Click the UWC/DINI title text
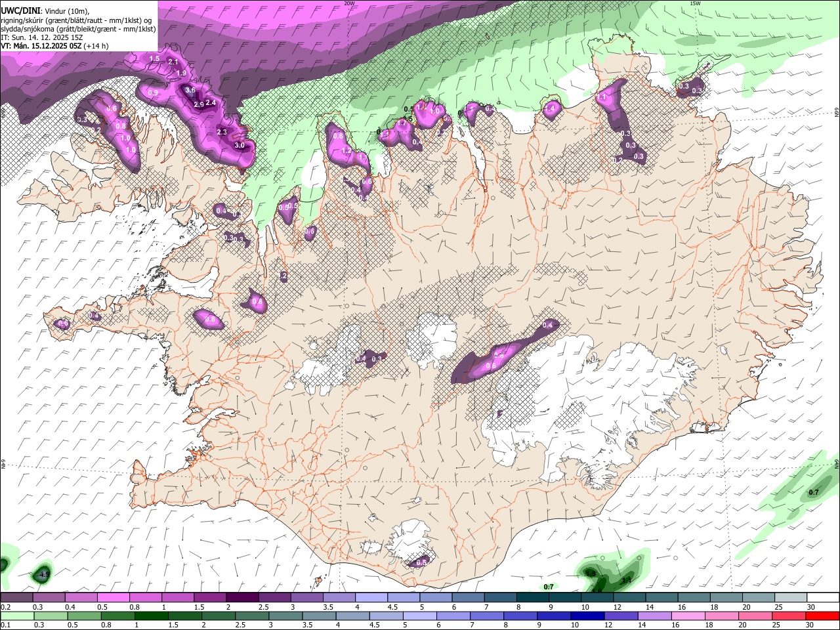Viewport: 840px width, 630px height. [x=20, y=10]
